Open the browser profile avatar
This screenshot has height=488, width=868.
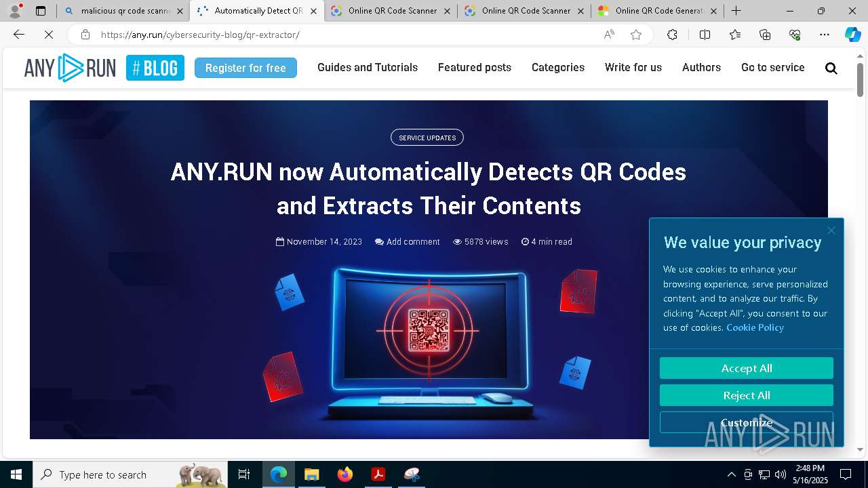tap(15, 11)
